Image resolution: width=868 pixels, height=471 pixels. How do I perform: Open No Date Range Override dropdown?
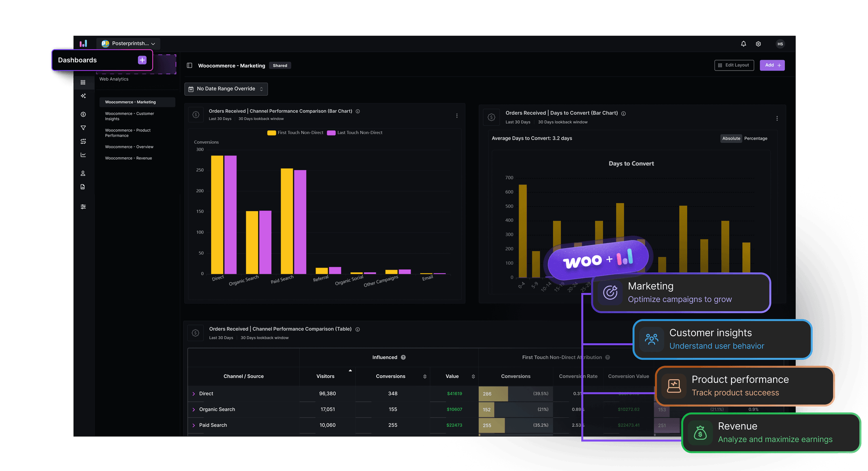[226, 89]
